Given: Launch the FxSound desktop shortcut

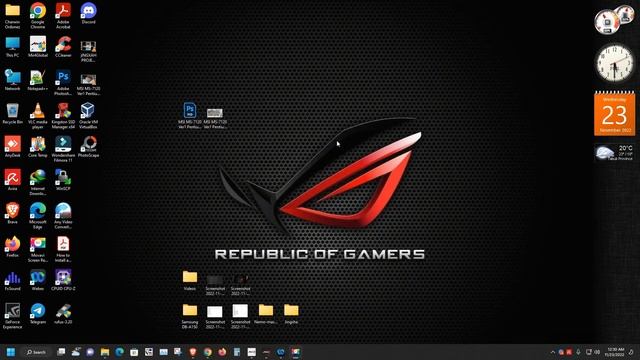Looking at the screenshot, I should (12, 280).
